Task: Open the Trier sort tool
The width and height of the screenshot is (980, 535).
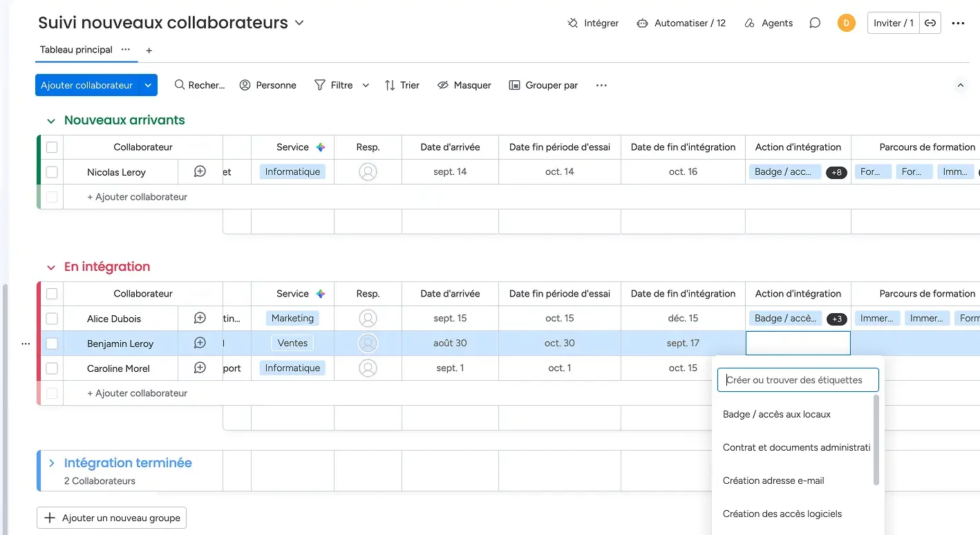Action: (402, 85)
